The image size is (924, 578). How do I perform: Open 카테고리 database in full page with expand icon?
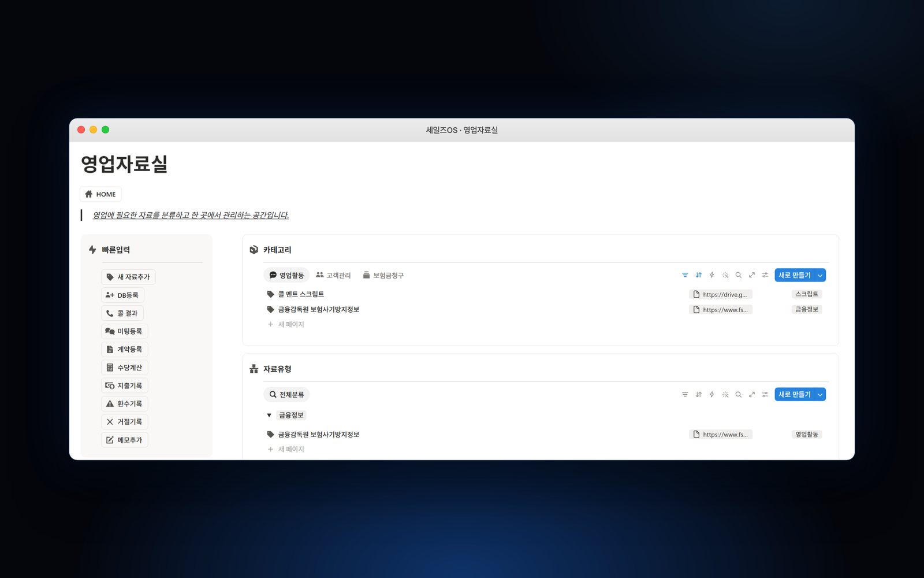(752, 275)
